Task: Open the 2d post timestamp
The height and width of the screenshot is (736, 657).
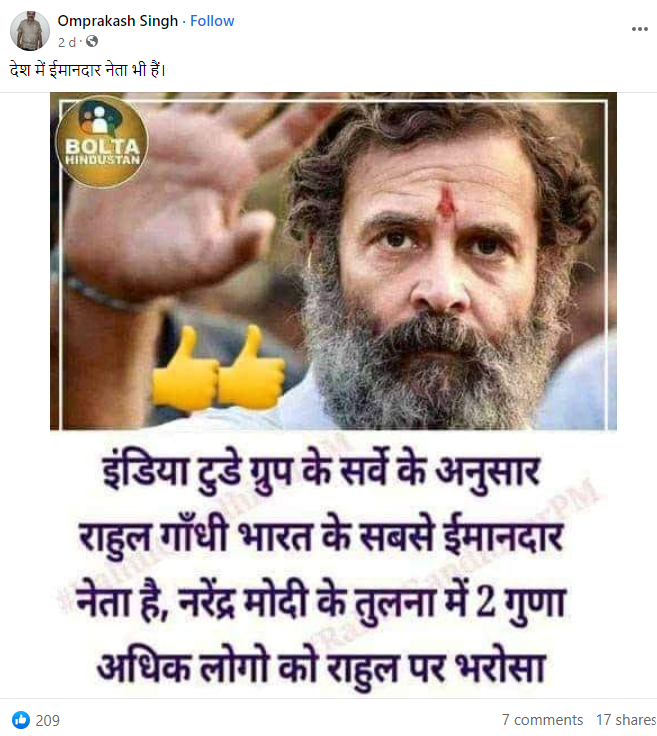Action: [67, 42]
